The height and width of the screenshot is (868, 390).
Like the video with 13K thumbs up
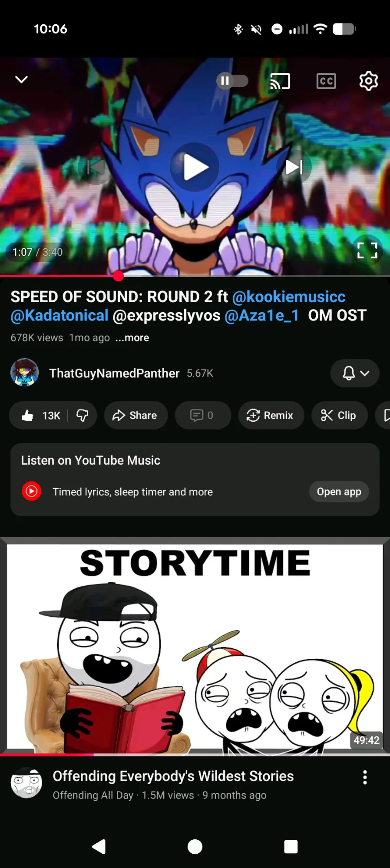[x=40, y=416]
